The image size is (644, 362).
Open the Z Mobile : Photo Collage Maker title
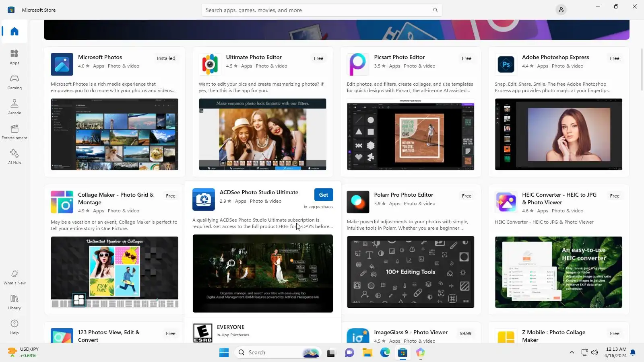click(x=554, y=336)
